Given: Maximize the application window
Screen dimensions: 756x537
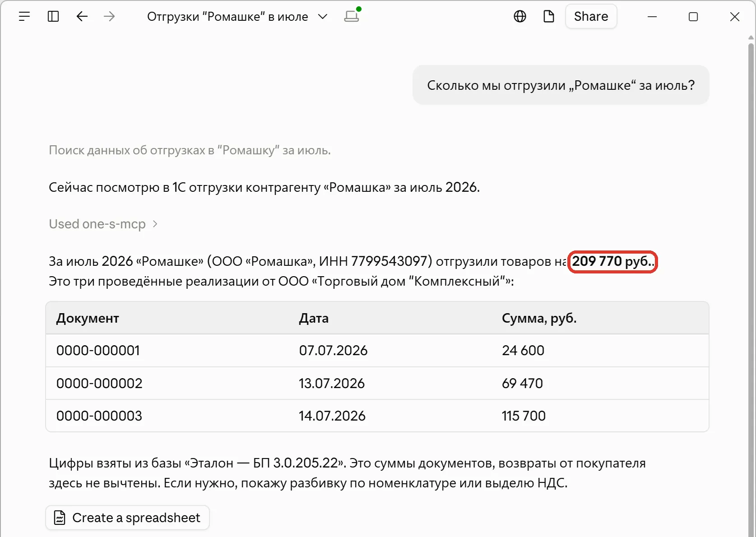Looking at the screenshot, I should pos(693,17).
